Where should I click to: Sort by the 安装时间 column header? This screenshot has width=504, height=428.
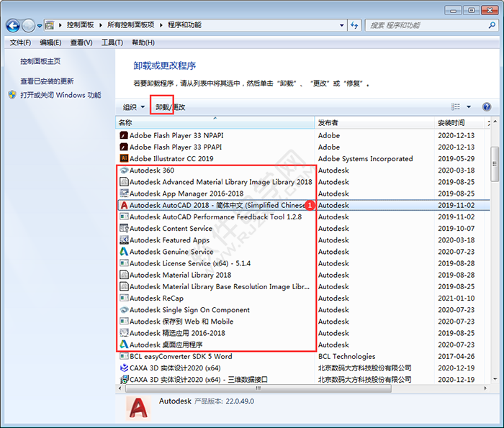click(459, 122)
